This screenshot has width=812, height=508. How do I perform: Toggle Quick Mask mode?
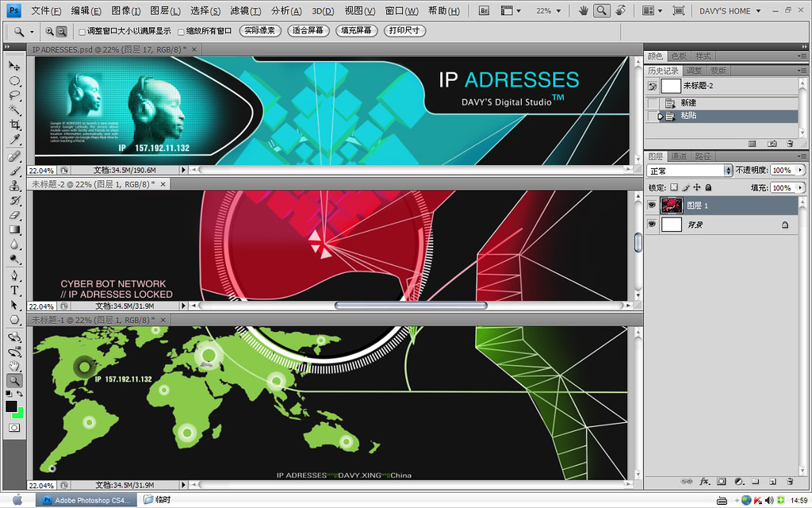[14, 428]
